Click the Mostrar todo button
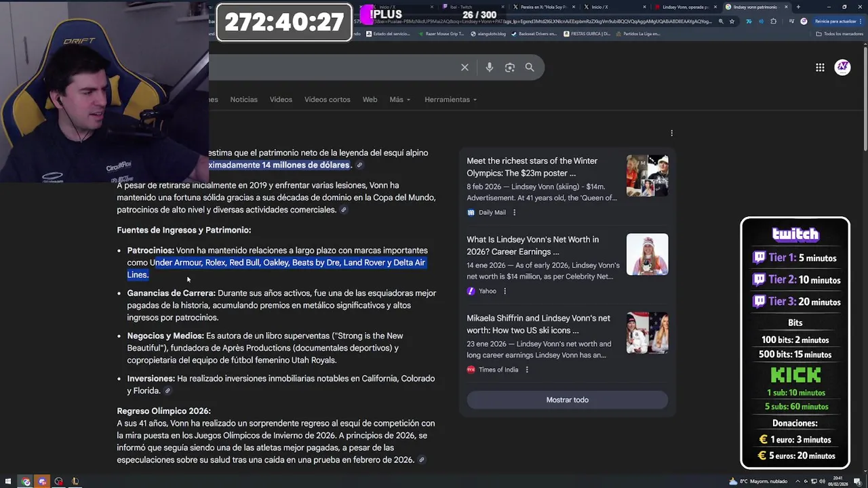Viewport: 868px width, 488px height. 567,400
